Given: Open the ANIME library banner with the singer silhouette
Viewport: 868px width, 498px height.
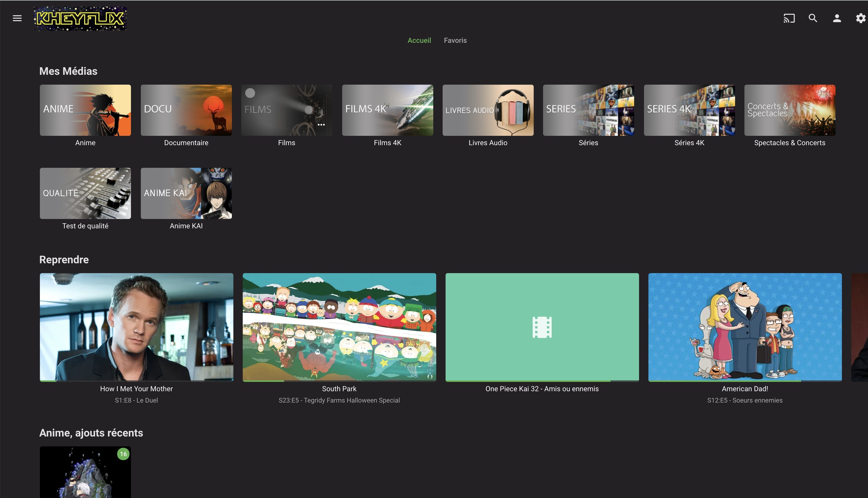Looking at the screenshot, I should coord(85,110).
